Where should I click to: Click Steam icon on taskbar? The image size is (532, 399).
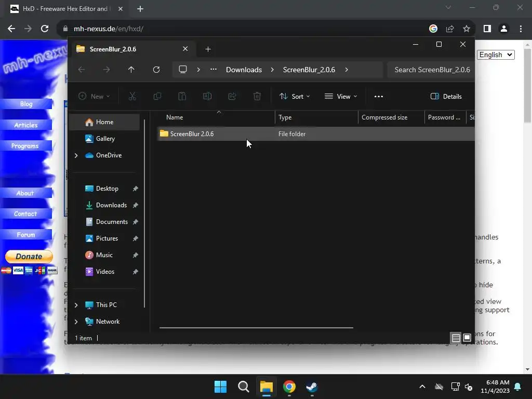(312, 387)
